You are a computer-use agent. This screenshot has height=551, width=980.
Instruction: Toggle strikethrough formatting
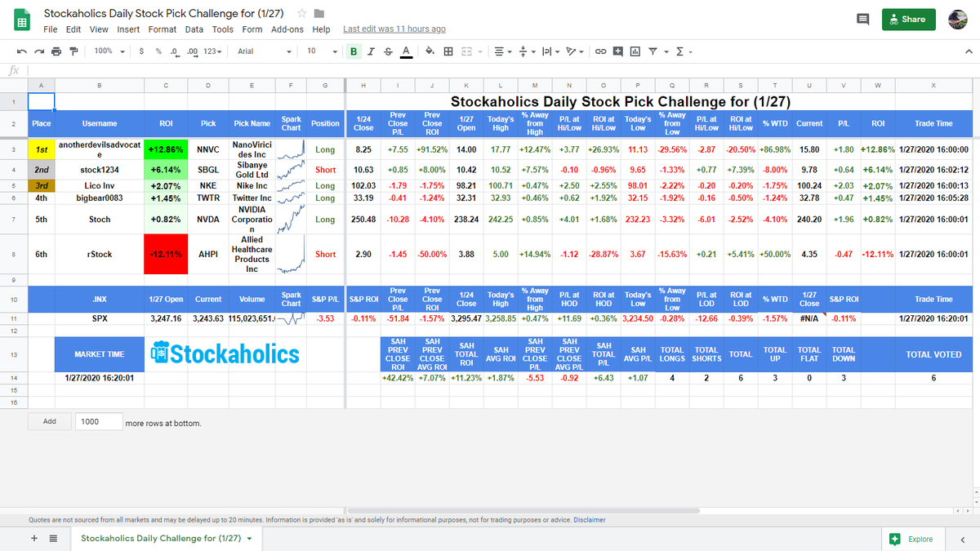(388, 51)
